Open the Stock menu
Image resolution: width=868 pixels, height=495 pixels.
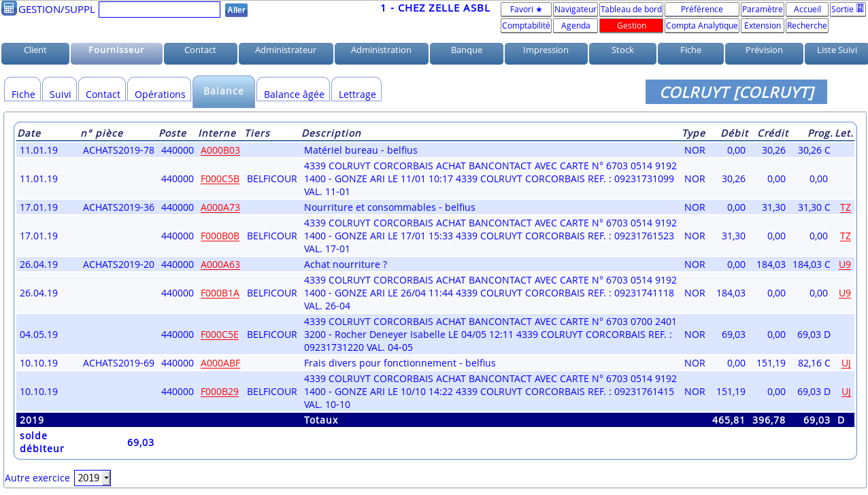point(622,50)
